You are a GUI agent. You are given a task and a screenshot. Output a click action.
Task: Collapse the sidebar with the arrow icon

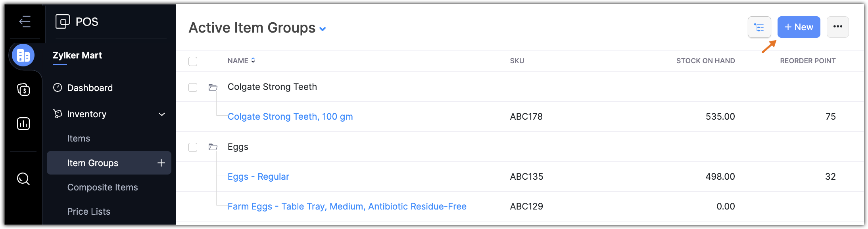pyautogui.click(x=25, y=21)
